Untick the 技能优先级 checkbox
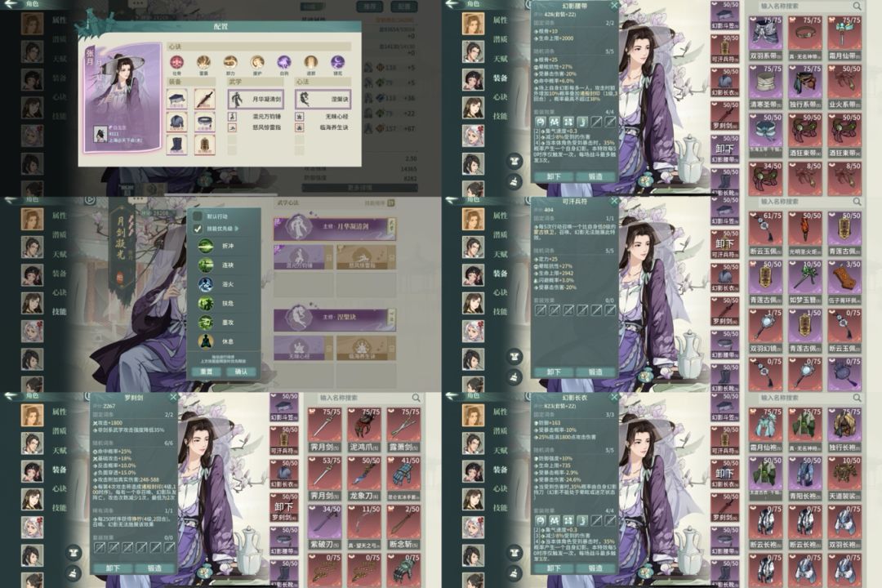The width and height of the screenshot is (882, 588). click(x=198, y=229)
